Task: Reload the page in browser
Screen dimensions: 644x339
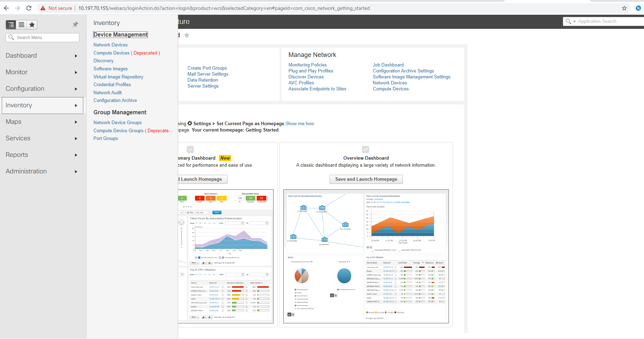Action: (29, 8)
